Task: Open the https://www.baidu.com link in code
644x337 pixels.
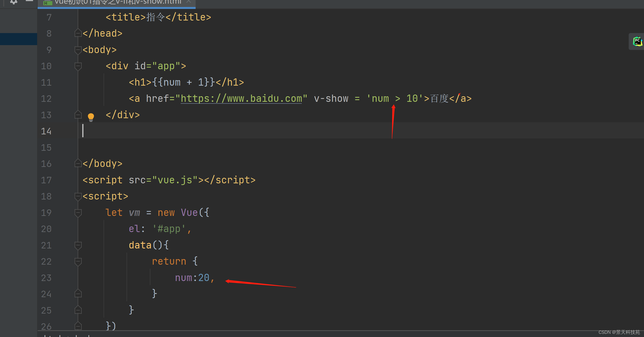Action: [241, 98]
